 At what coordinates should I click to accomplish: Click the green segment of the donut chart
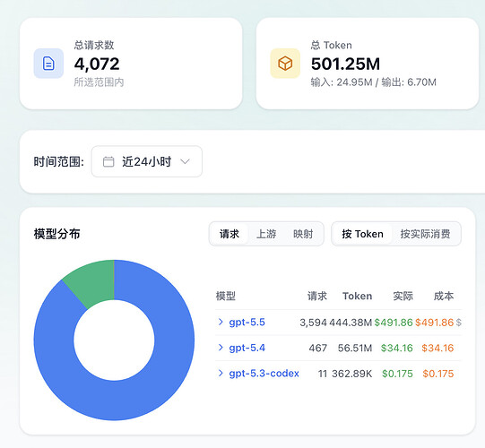[x=93, y=281]
